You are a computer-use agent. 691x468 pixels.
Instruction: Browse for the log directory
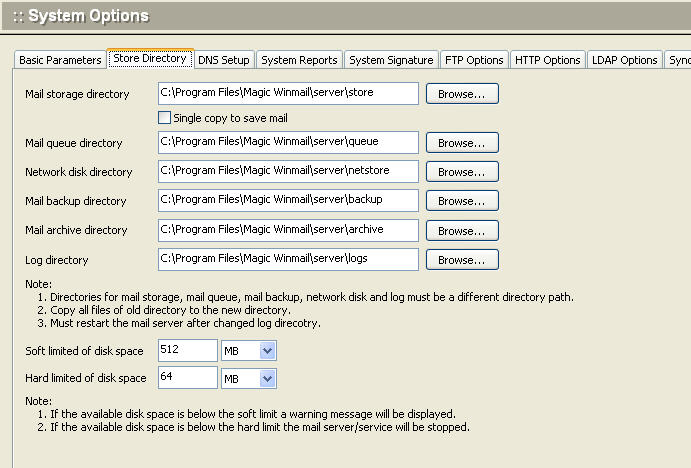click(462, 260)
